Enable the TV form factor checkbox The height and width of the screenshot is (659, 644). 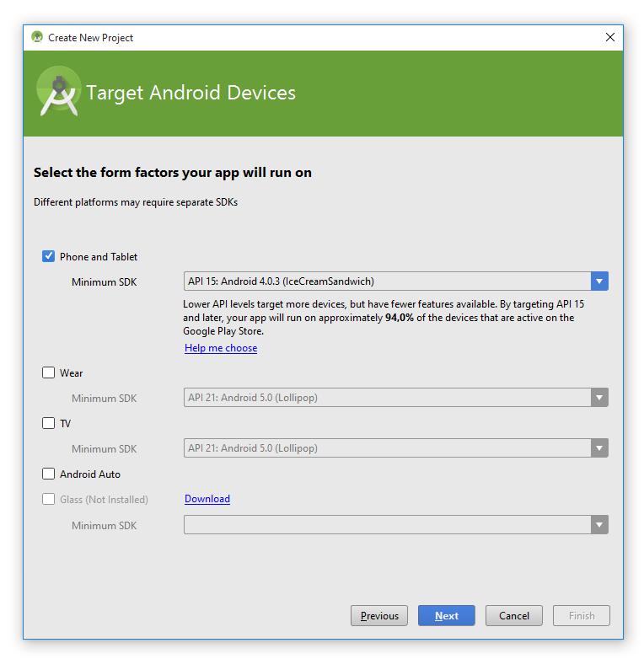[48, 423]
